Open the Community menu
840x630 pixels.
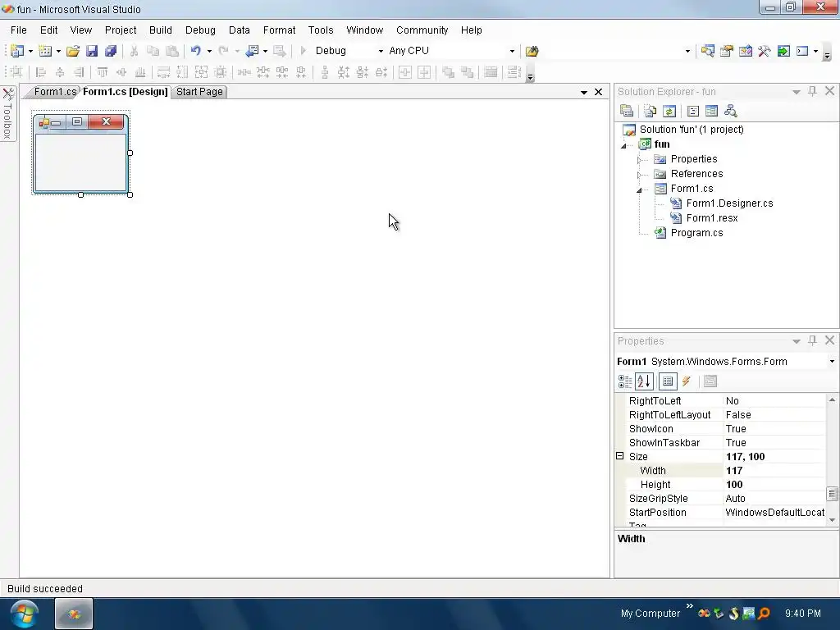point(422,30)
